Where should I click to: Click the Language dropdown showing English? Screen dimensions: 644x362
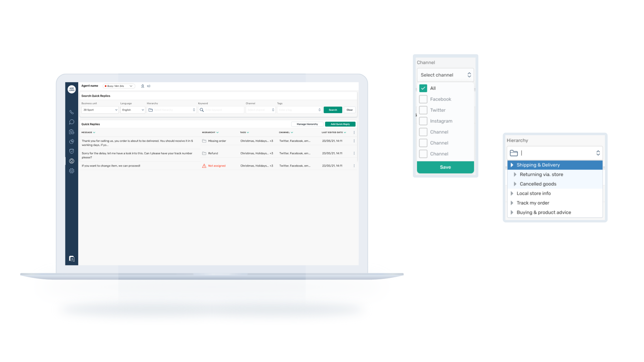pyautogui.click(x=132, y=110)
